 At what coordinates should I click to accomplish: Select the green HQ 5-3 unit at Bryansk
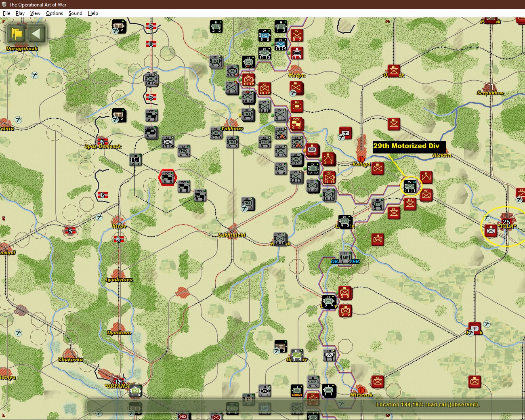(x=135, y=391)
